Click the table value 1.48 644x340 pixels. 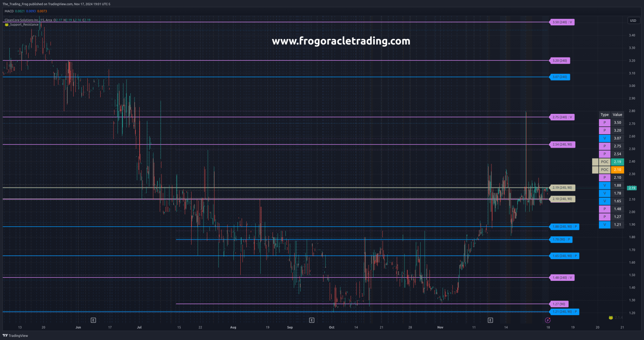[617, 209]
